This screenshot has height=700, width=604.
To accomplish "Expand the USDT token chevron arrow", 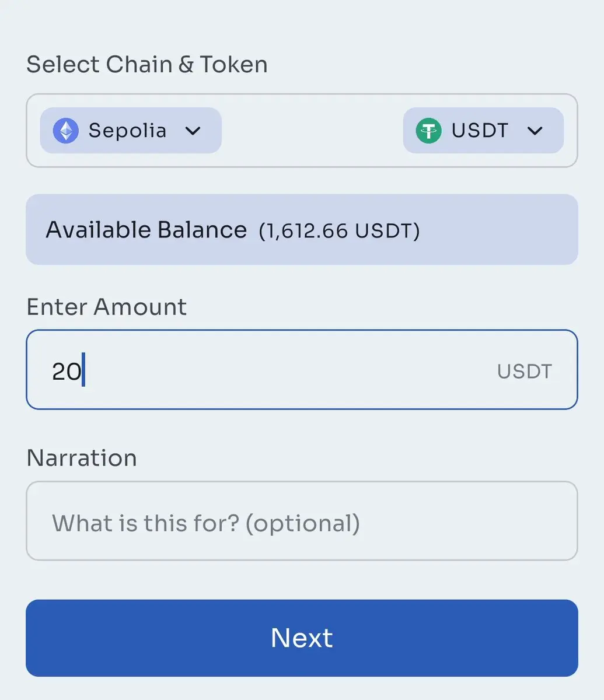I will pyautogui.click(x=535, y=131).
